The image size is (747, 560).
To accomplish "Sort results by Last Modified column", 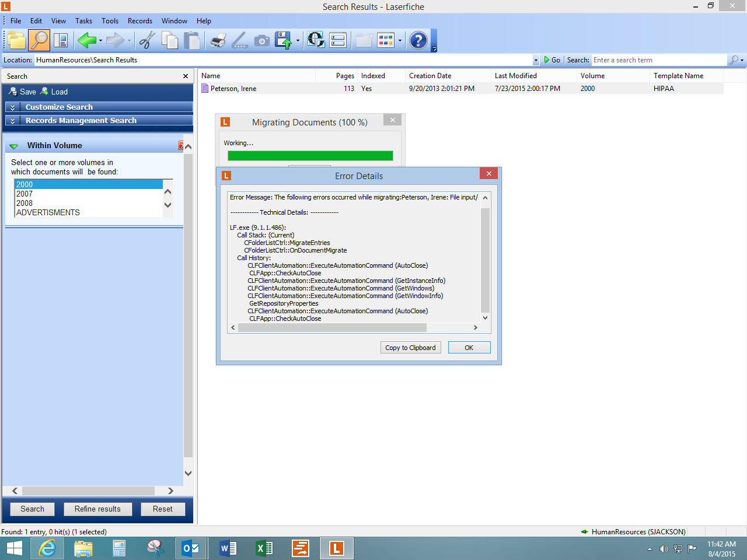I will pyautogui.click(x=533, y=76).
